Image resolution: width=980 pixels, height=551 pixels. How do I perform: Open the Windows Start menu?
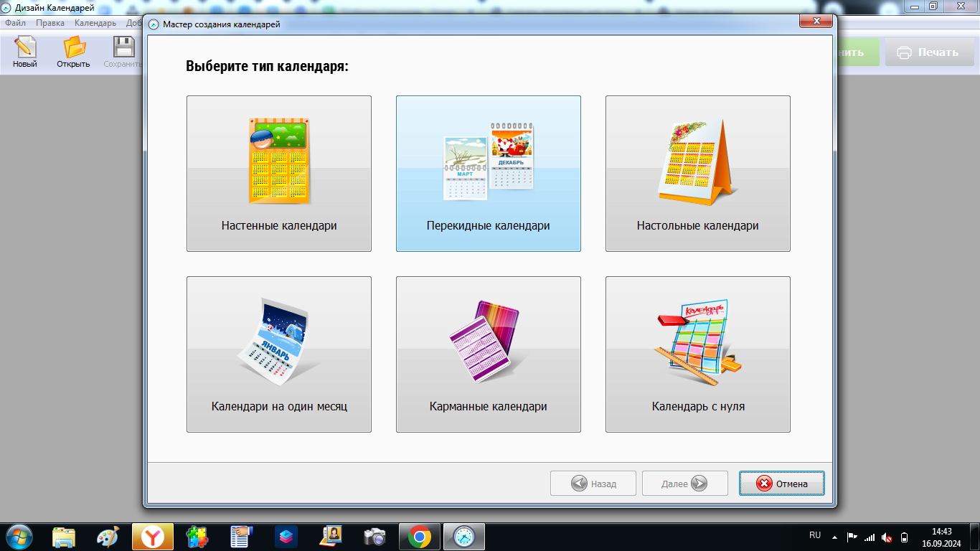pos(19,536)
